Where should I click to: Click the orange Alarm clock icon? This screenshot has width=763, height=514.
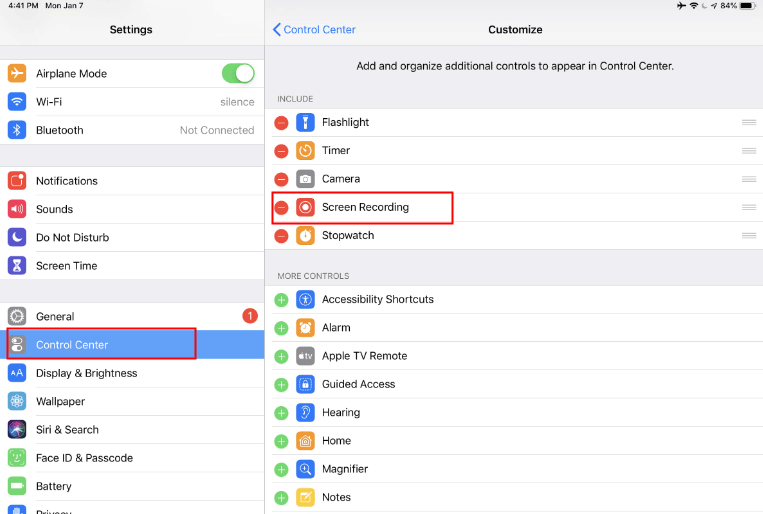pos(305,328)
